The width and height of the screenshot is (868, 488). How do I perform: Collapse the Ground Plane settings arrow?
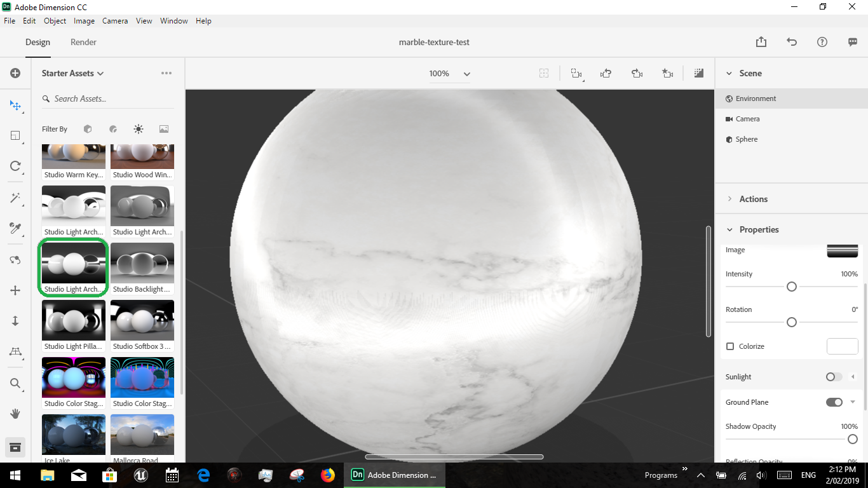[x=853, y=402]
